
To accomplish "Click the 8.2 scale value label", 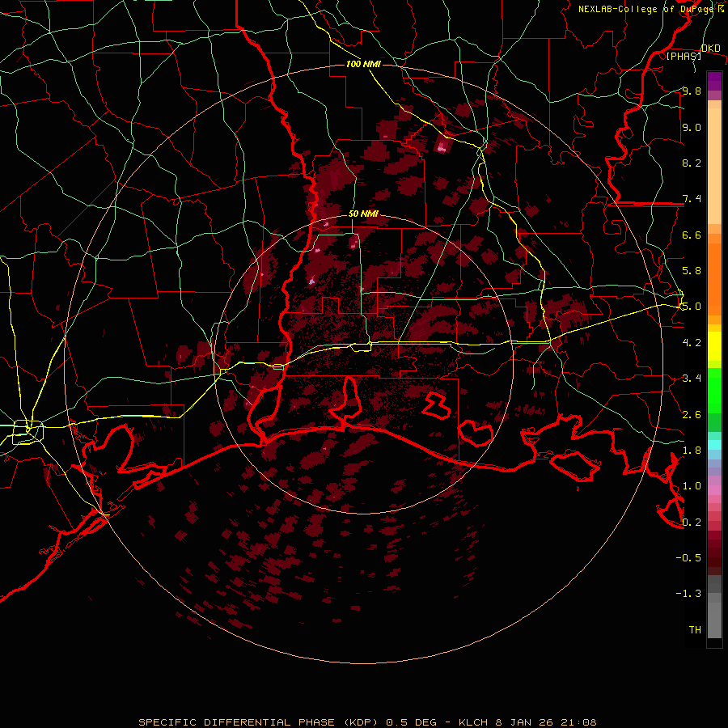I will (x=692, y=163).
